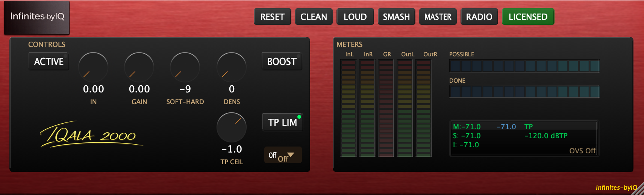Viewport: 644px width, 195px height.
Task: Click the InL input meter
Action: tap(349, 108)
